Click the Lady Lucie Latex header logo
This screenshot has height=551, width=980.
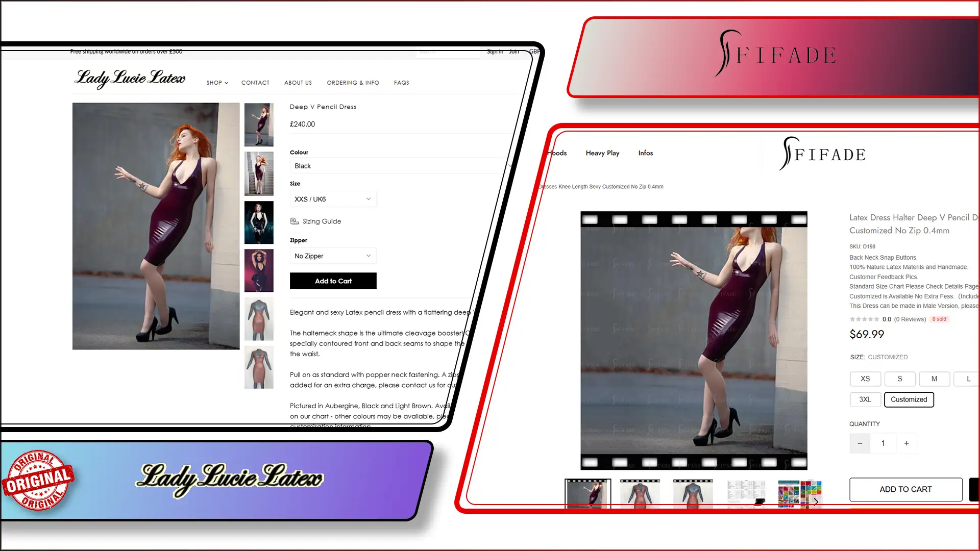(130, 78)
